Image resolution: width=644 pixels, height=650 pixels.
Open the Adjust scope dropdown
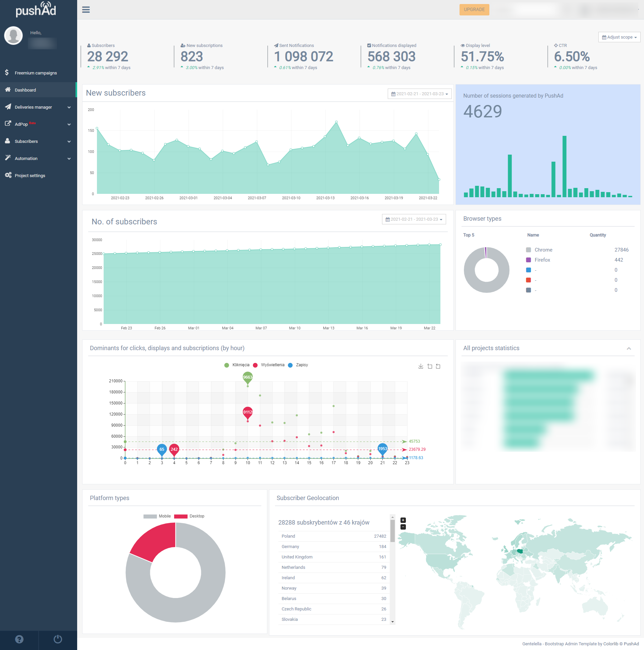click(619, 37)
